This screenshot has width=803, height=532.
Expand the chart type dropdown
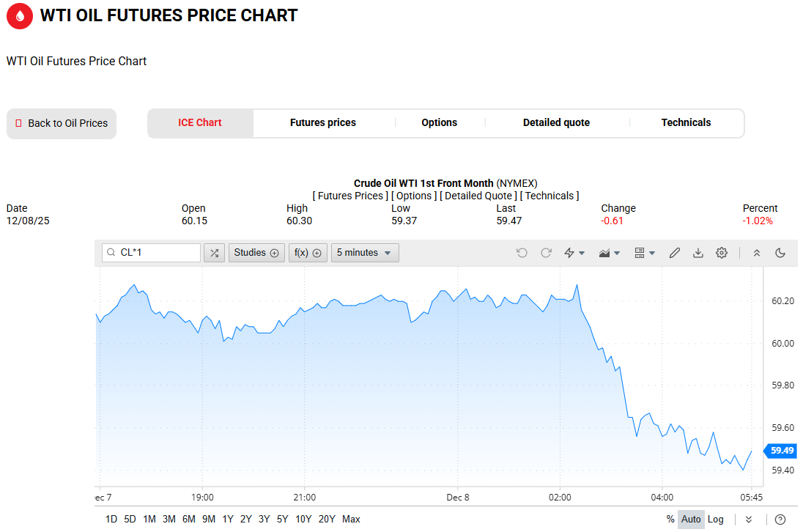pos(610,253)
